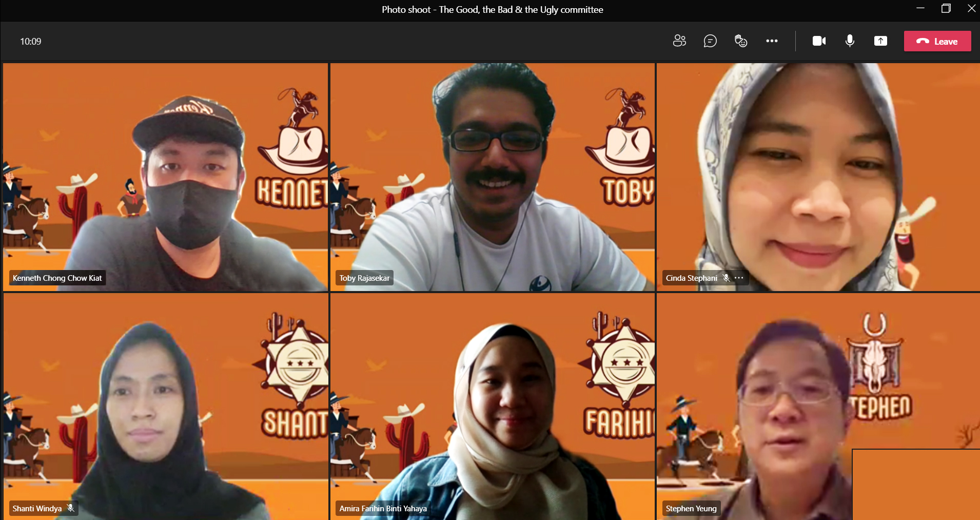Open the participants panel
The image size is (980, 520).
point(679,41)
